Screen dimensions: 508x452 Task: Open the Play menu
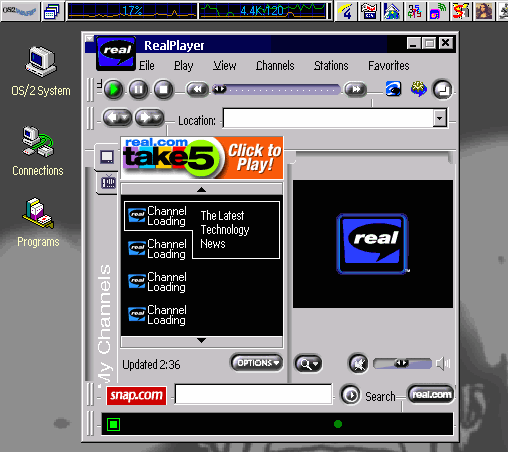183,66
